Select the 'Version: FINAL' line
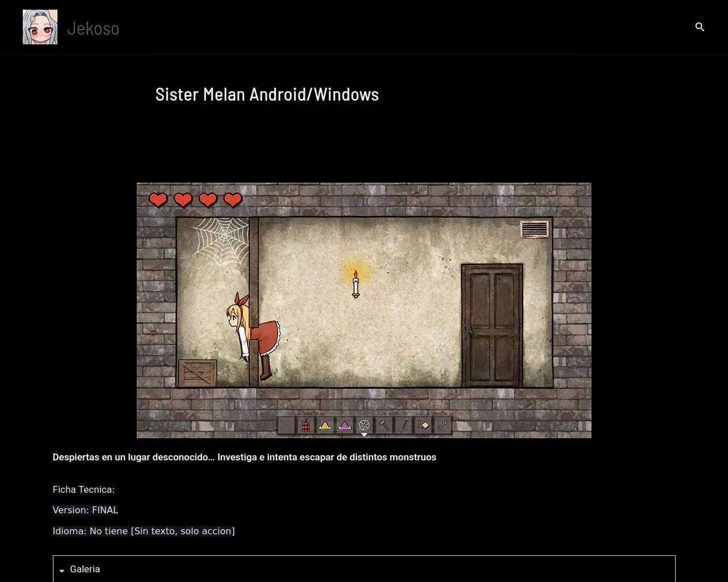Image resolution: width=728 pixels, height=582 pixels. click(x=85, y=510)
